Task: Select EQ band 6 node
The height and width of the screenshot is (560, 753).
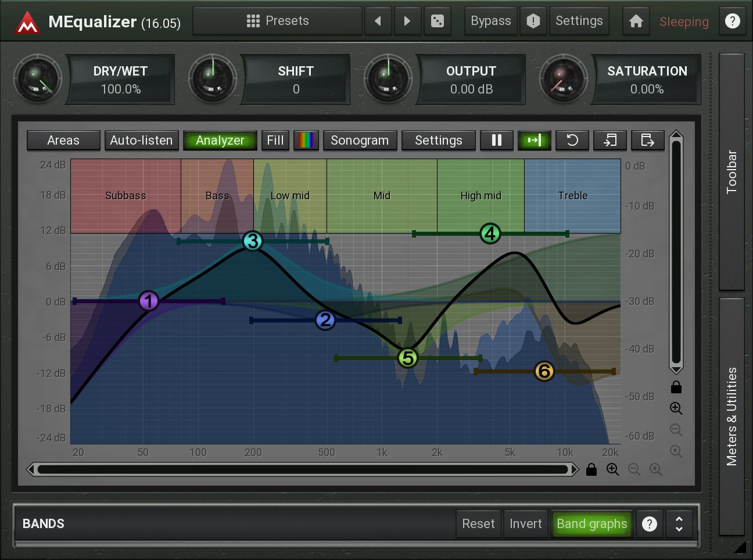Action: coord(544,371)
